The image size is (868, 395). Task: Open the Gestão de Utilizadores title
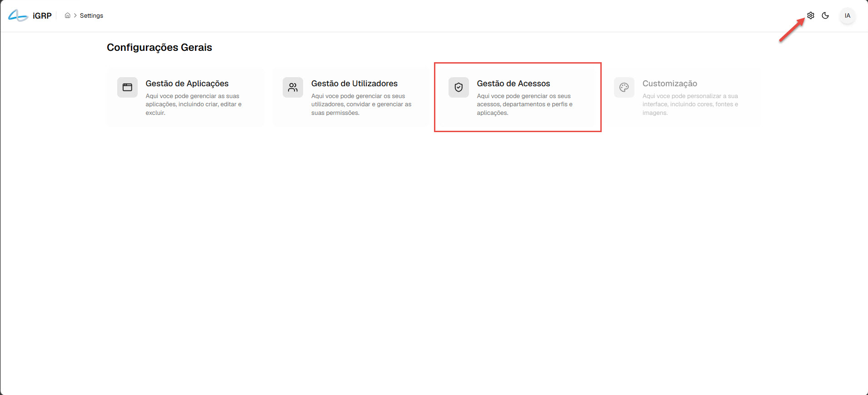354,84
